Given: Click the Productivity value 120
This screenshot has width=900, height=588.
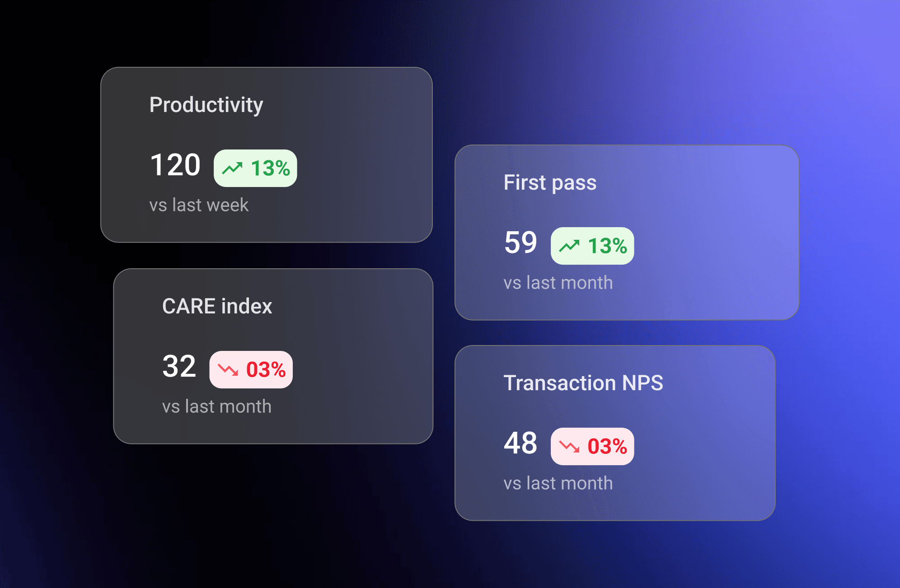Looking at the screenshot, I should tap(175, 165).
